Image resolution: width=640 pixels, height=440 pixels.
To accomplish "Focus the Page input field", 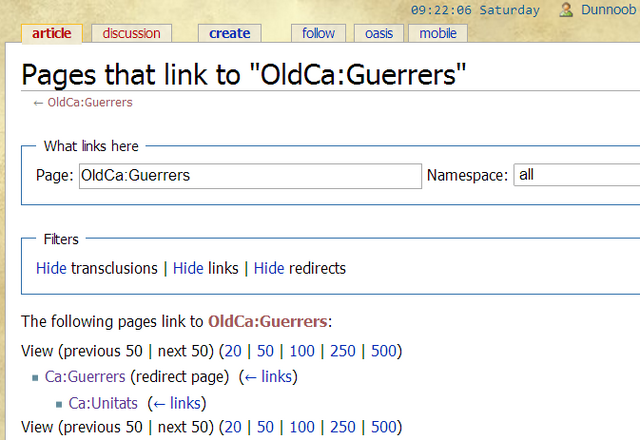I will pos(250,176).
